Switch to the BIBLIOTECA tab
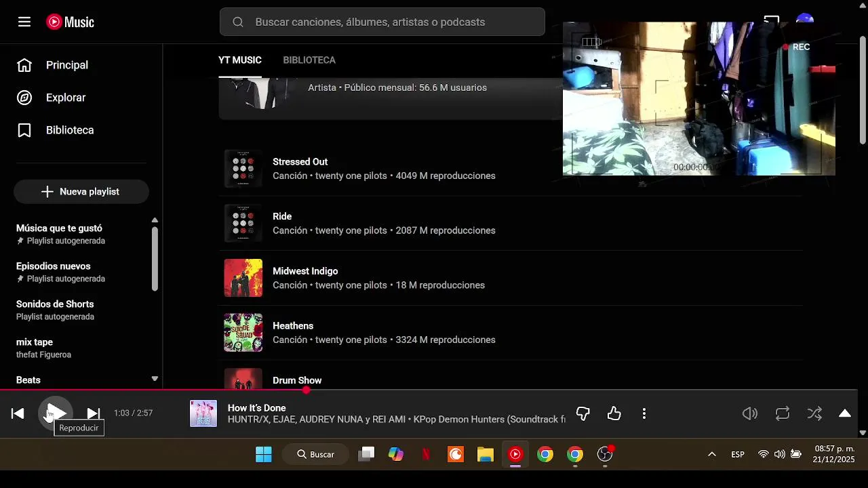The width and height of the screenshot is (868, 488). (309, 60)
